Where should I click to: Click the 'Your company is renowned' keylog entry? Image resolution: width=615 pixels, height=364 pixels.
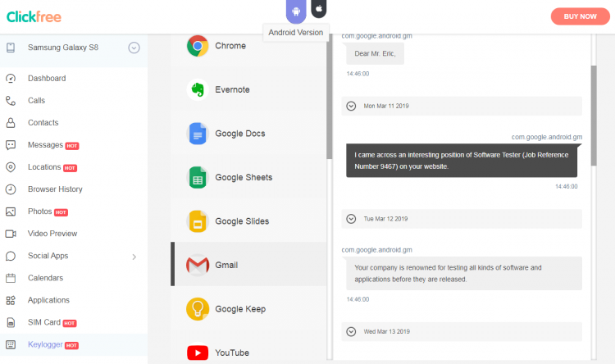(x=464, y=274)
